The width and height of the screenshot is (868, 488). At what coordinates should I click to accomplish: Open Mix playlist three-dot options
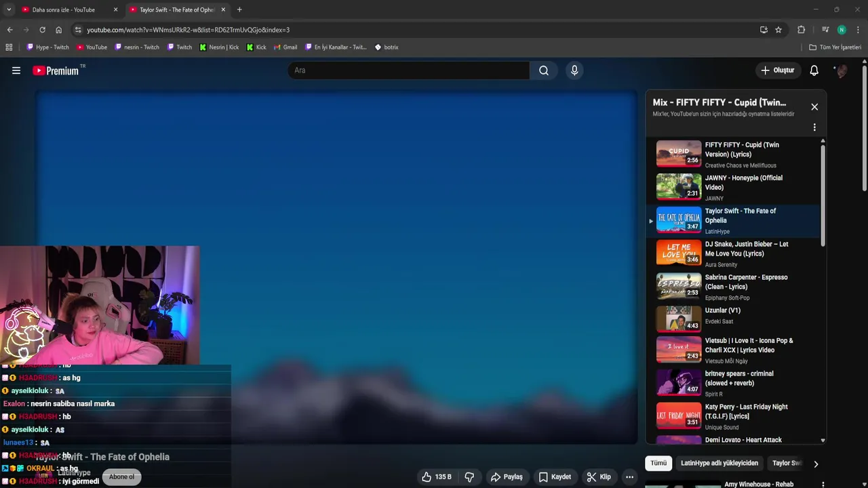coord(814,127)
